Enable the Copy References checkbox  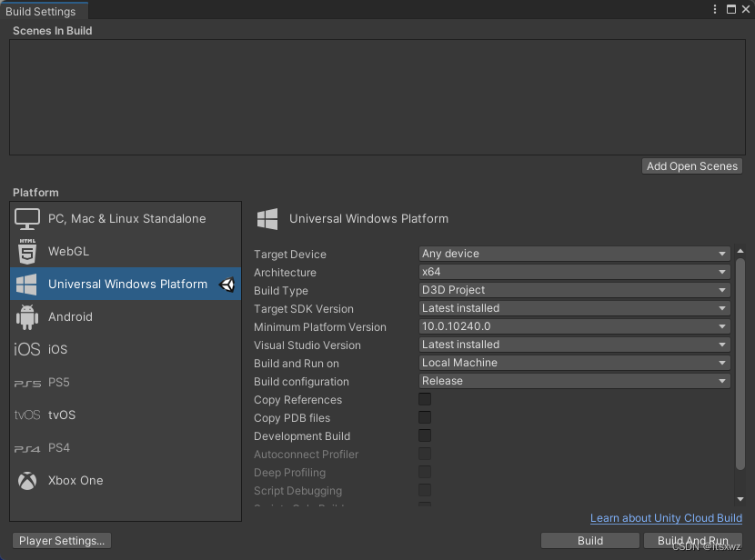tap(425, 399)
